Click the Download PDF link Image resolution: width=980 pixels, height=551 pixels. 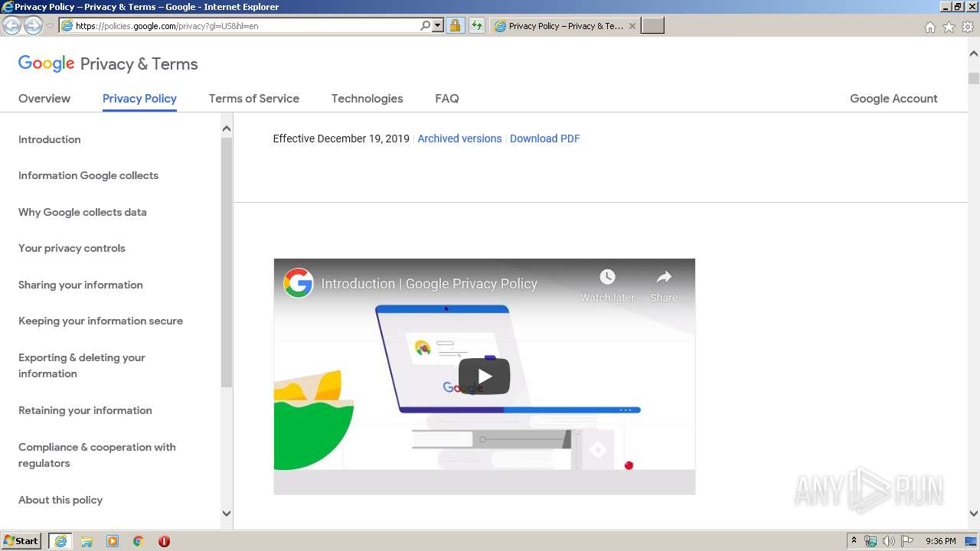545,139
